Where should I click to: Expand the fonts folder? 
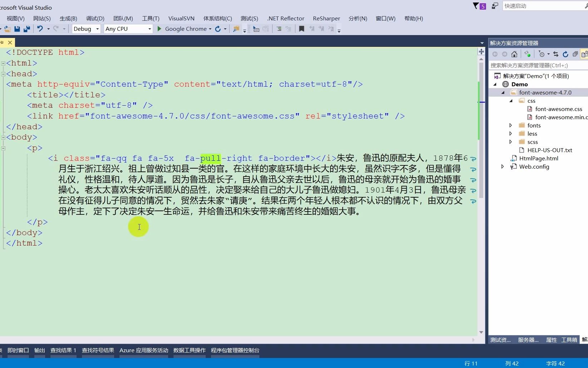click(x=511, y=125)
